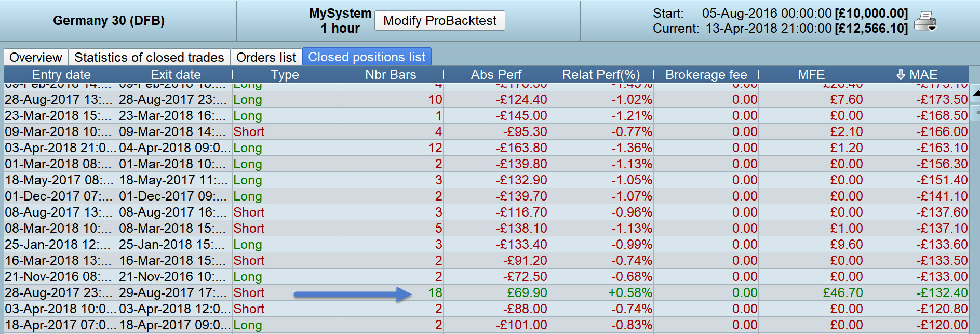Select the Closed positions list tab

pyautogui.click(x=367, y=57)
